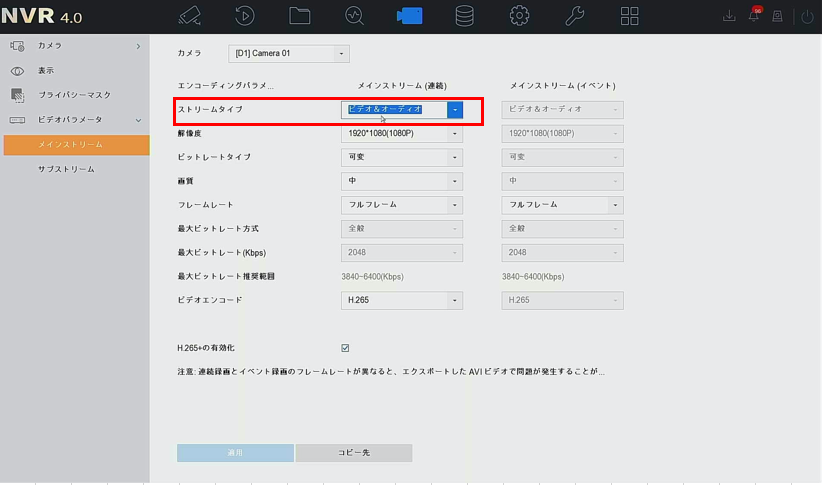Open the event フレームレート dropdown
822x485 pixels.
click(562, 205)
